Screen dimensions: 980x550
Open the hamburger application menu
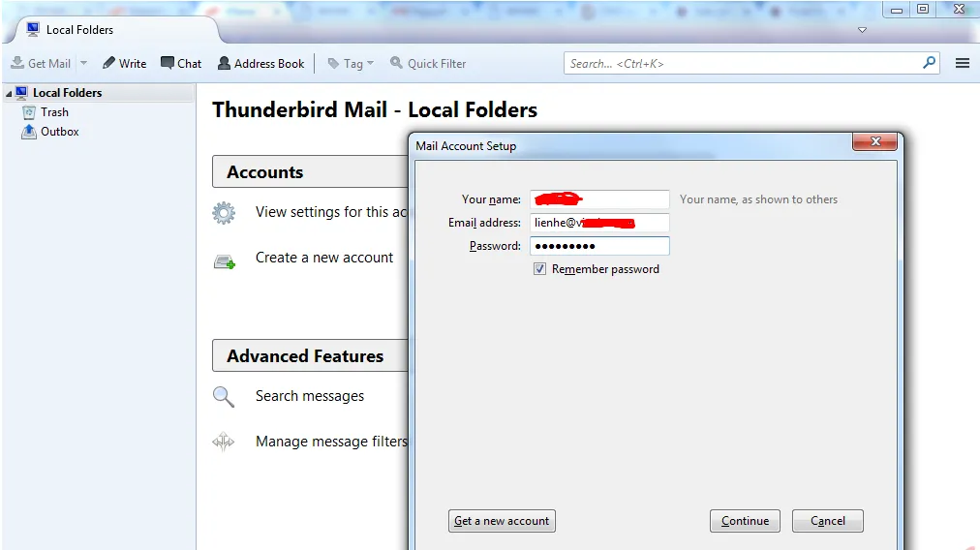click(x=963, y=63)
